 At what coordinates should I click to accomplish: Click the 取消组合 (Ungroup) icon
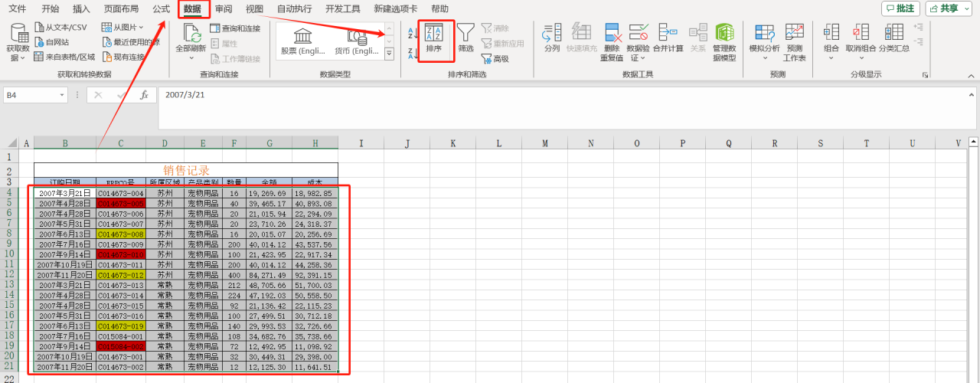pyautogui.click(x=861, y=31)
